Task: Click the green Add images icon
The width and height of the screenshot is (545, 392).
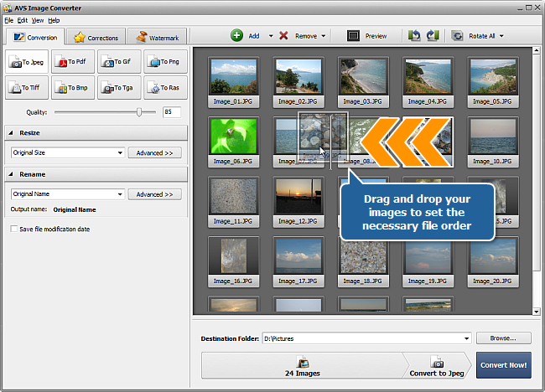Action: click(236, 35)
